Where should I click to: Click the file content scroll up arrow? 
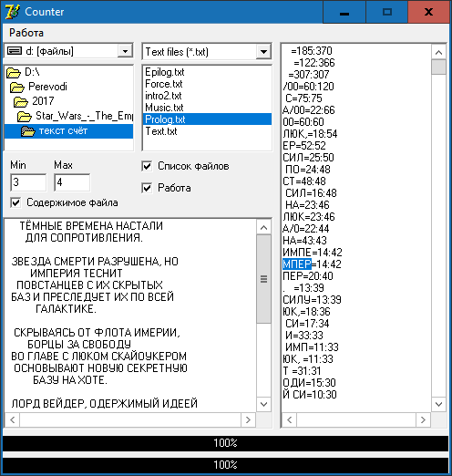pos(263,227)
